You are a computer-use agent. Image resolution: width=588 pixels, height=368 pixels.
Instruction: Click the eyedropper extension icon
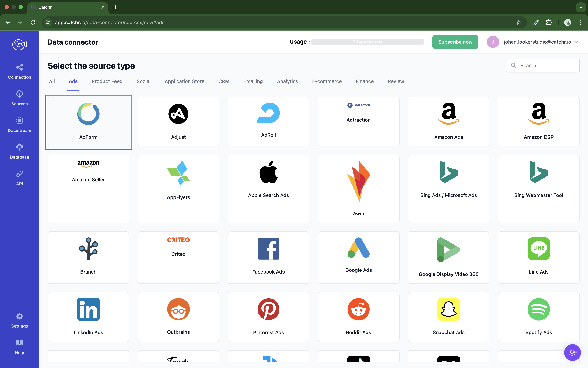(536, 22)
